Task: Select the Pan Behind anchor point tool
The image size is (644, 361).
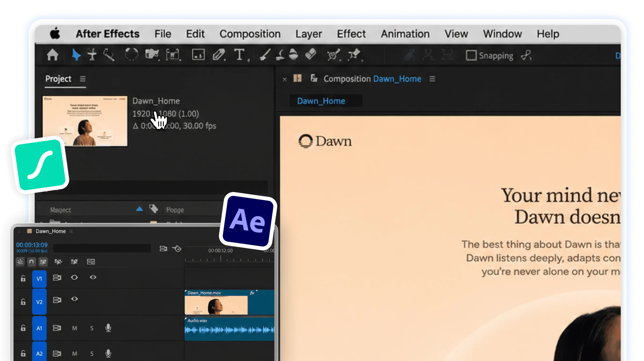Action: (x=173, y=55)
